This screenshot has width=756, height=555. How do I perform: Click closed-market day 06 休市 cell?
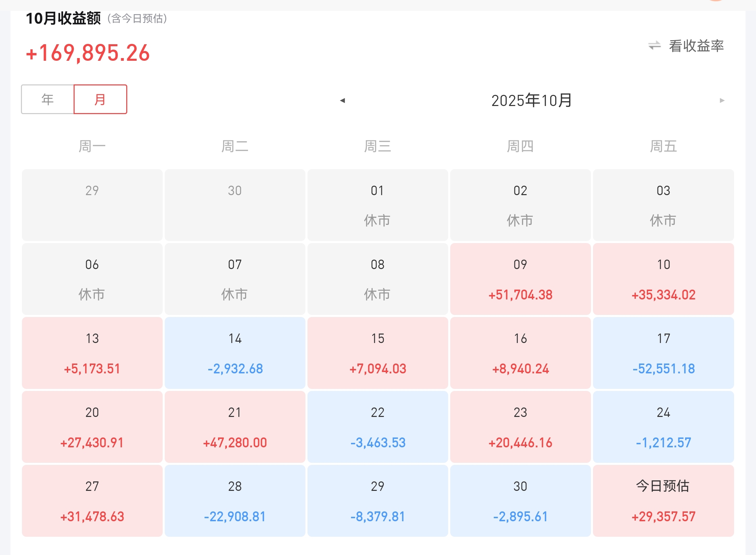(92, 279)
